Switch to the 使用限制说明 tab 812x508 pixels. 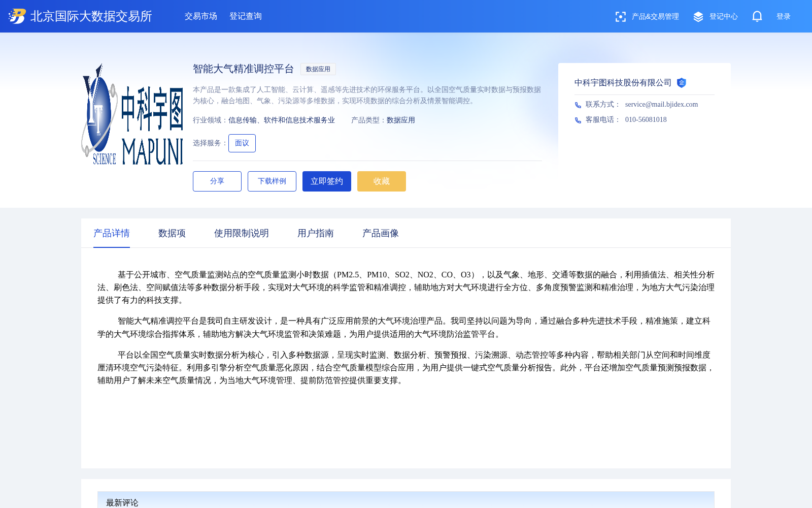pyautogui.click(x=242, y=233)
